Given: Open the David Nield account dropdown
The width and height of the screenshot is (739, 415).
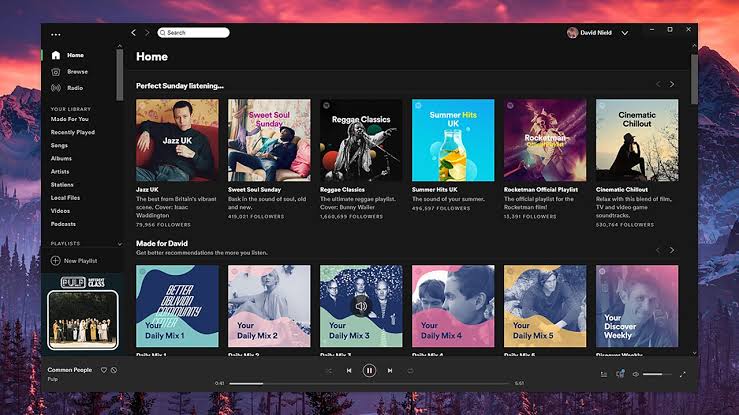Looking at the screenshot, I should point(624,33).
